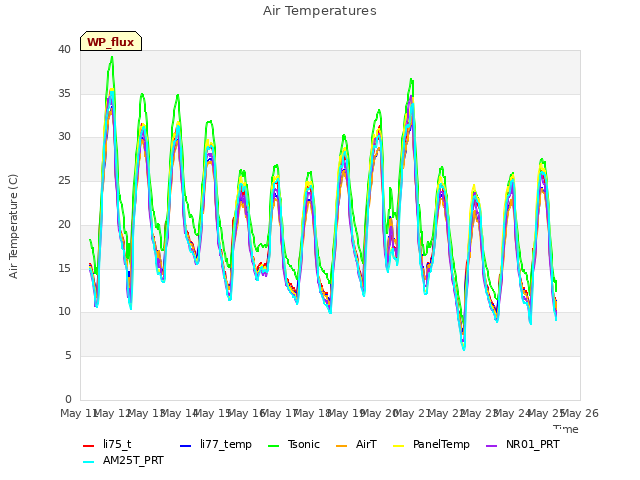This screenshot has width=640, height=480.
Task: Toggle the AM25T_PRT legend entry
Action: tap(123, 460)
